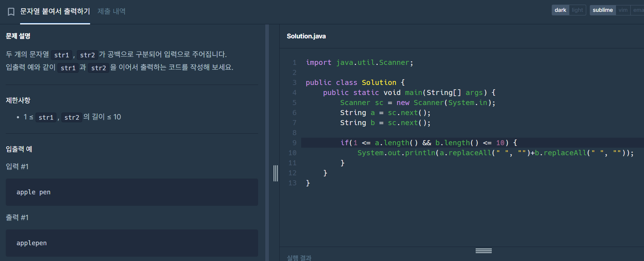Click the 'String b = sc.next();' line

(x=385, y=123)
